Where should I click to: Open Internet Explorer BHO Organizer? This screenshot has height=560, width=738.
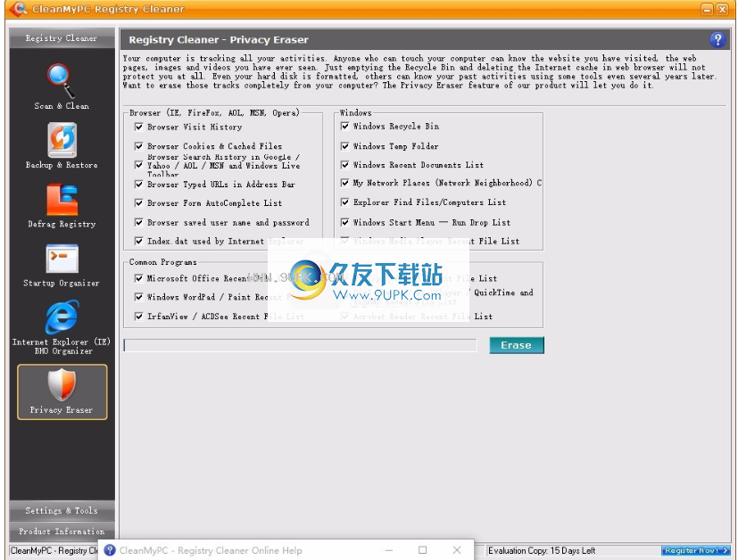tap(62, 328)
